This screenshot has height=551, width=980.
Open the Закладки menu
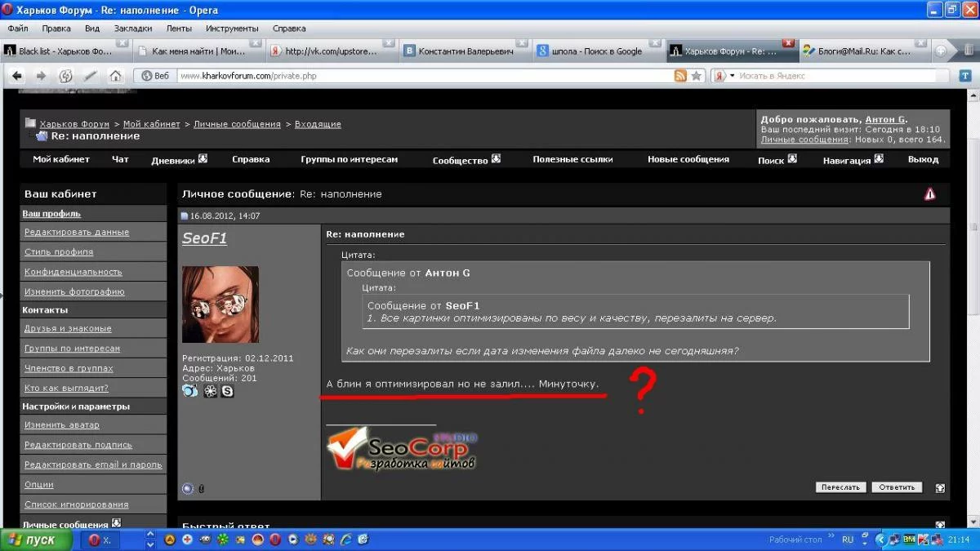point(133,28)
